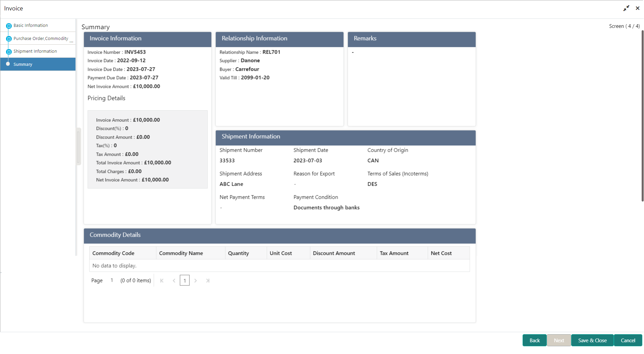
Task: Click Total Invoice Amount value
Action: point(158,163)
